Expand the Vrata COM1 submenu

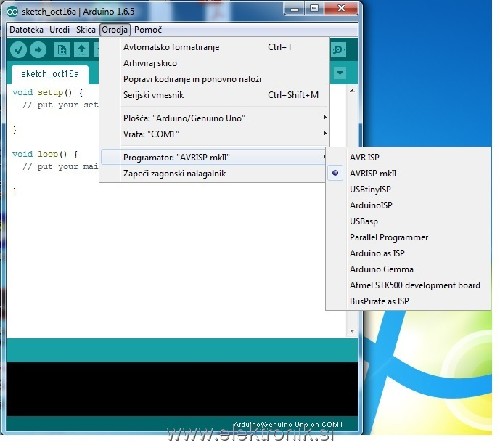[x=214, y=134]
